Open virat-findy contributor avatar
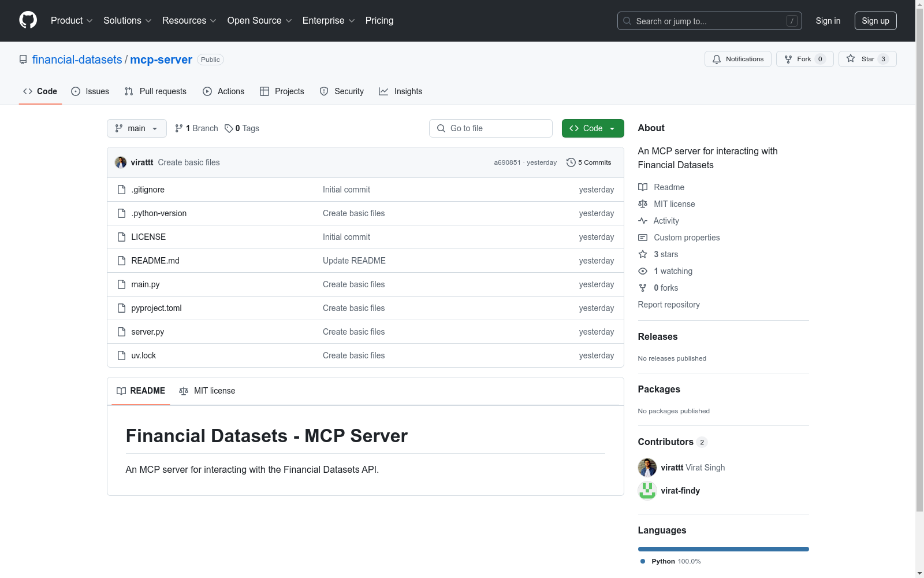This screenshot has height=578, width=924. [647, 491]
